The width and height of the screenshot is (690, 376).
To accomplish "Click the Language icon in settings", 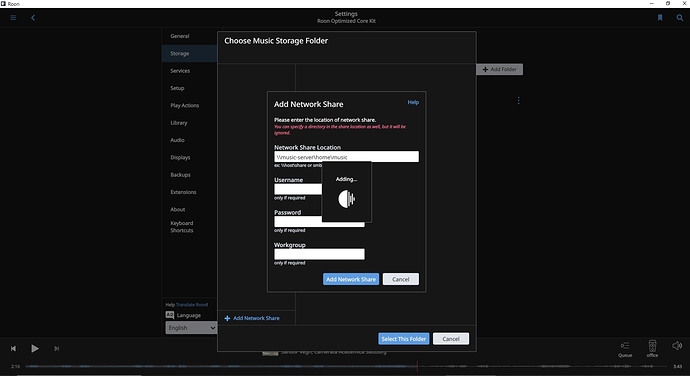I will point(170,315).
